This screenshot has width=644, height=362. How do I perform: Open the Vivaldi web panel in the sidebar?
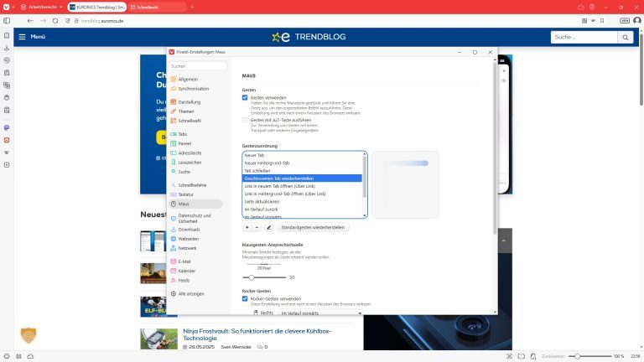7,140
